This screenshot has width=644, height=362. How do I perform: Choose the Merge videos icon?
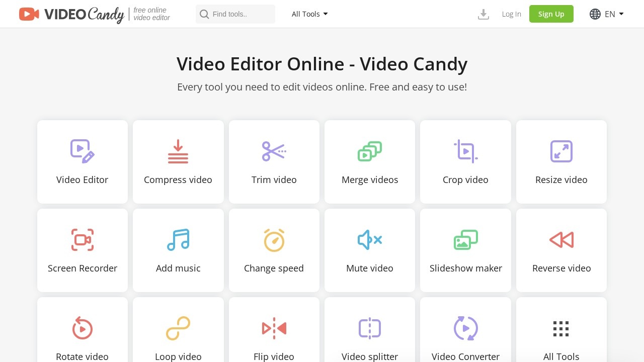370,151
